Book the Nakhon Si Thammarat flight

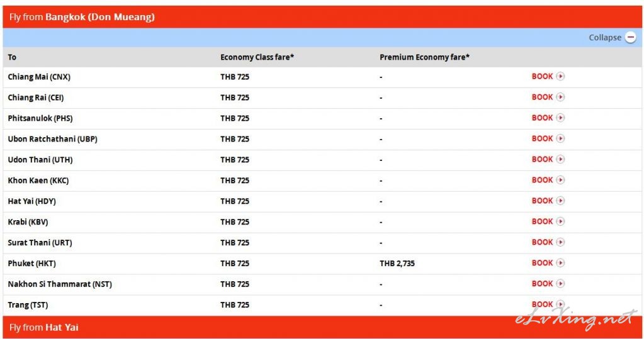coord(548,284)
